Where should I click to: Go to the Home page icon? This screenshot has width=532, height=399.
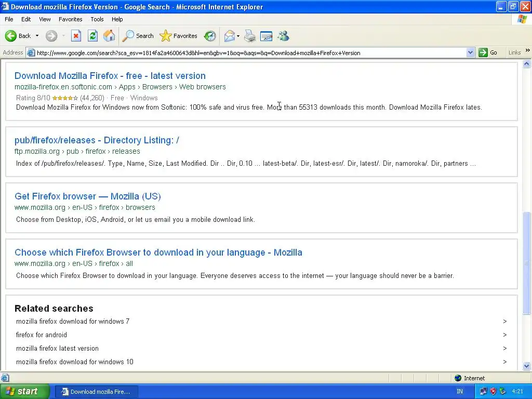click(x=109, y=36)
